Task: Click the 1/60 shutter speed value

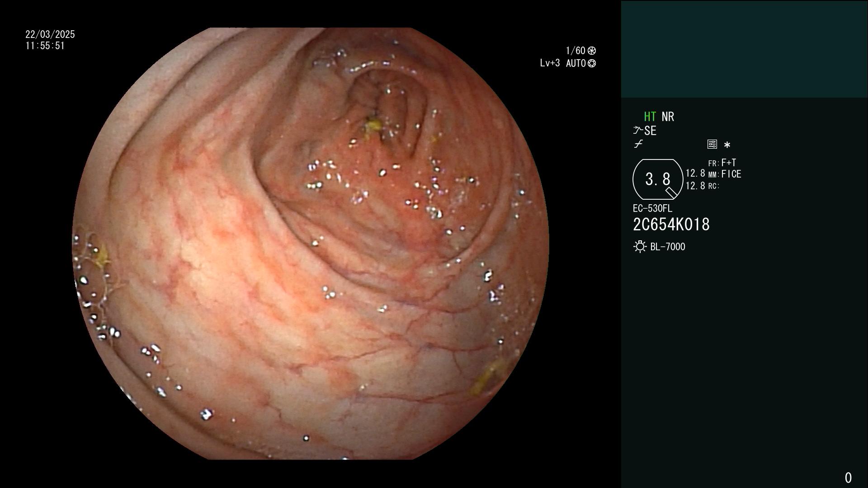Action: [x=576, y=51]
